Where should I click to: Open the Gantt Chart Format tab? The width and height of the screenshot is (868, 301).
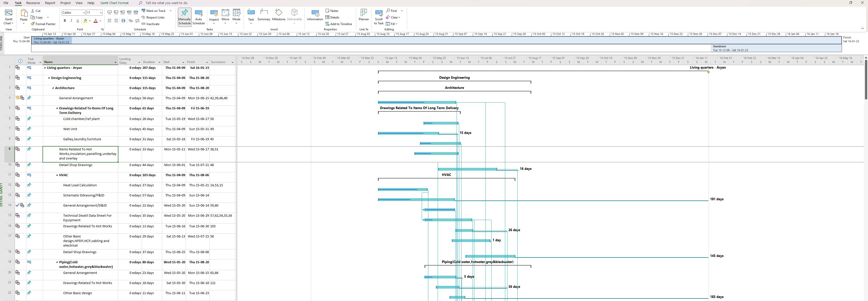115,3
